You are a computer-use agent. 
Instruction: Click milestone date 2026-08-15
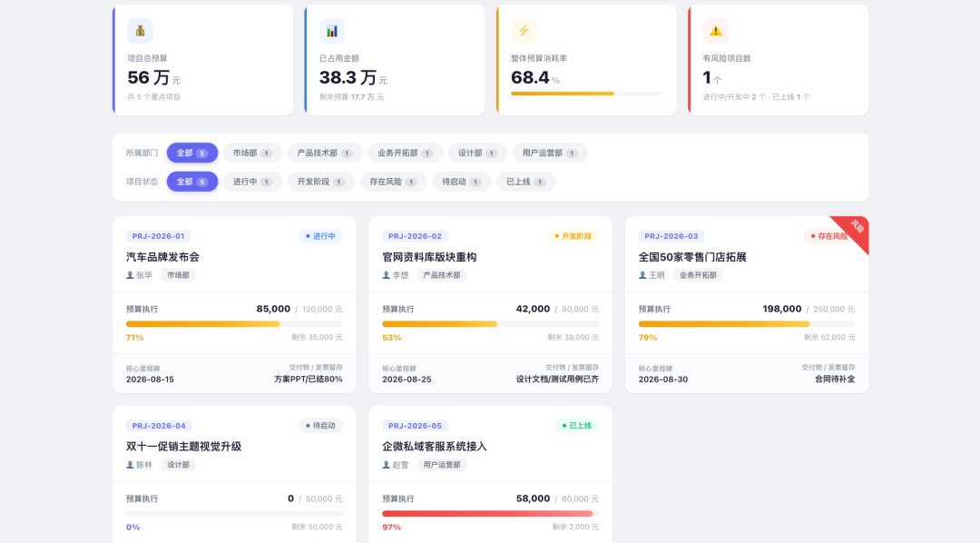pos(150,379)
